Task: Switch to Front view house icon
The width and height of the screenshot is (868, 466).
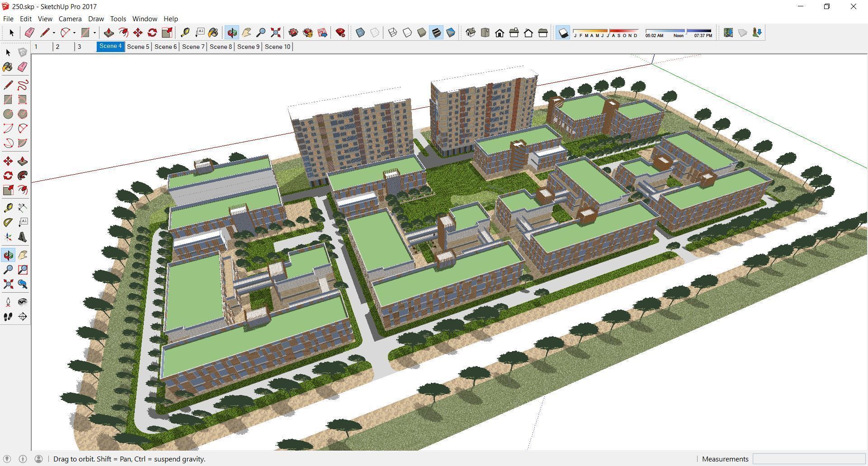Action: tap(500, 33)
